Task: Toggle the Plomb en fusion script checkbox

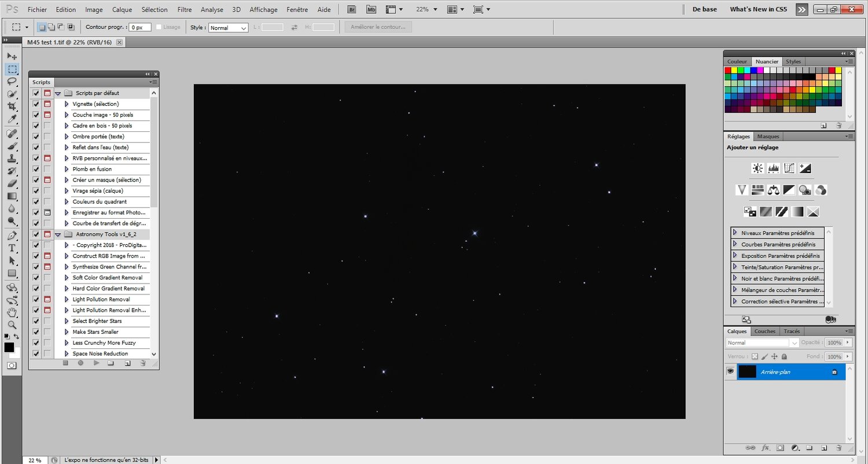Action: click(x=36, y=169)
